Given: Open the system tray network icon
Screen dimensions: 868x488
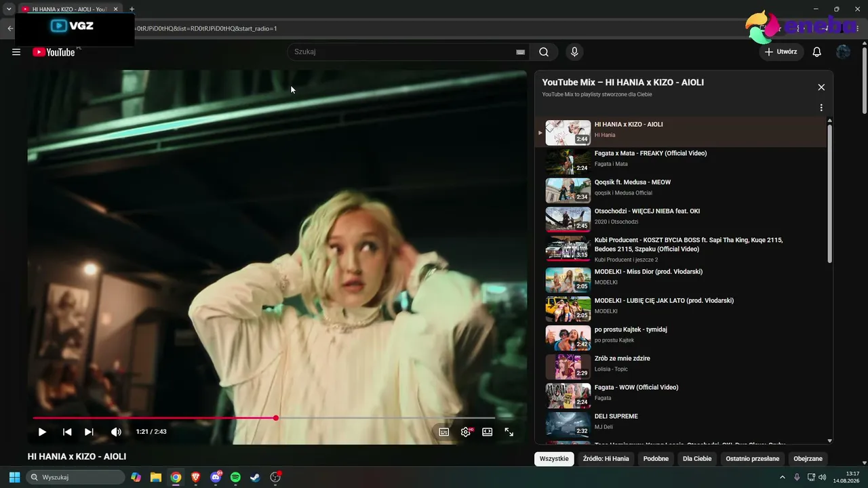Looking at the screenshot, I should pos(811,477).
